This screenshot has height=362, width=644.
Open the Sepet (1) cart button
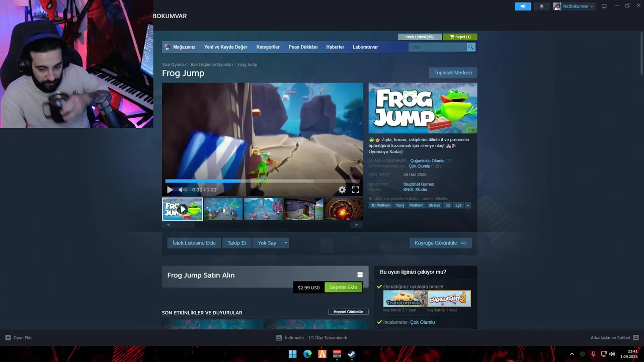460,37
